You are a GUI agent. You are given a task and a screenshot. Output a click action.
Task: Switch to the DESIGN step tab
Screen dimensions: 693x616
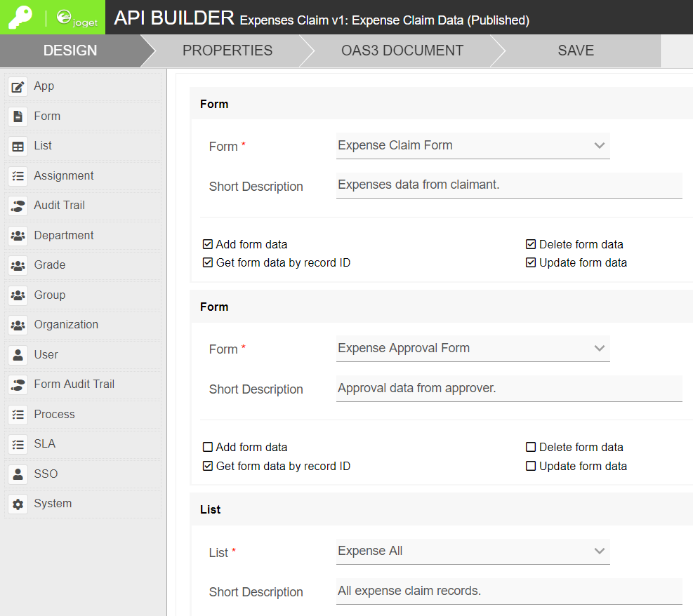(x=70, y=51)
